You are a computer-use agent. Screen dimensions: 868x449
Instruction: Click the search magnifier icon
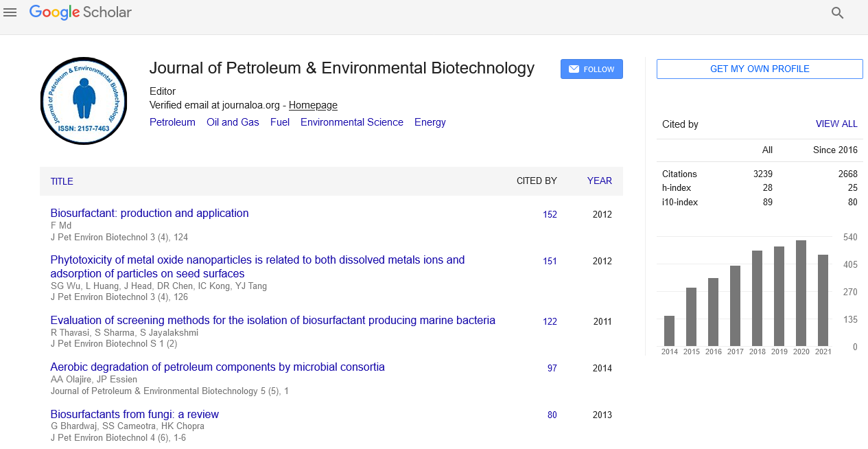click(x=837, y=12)
